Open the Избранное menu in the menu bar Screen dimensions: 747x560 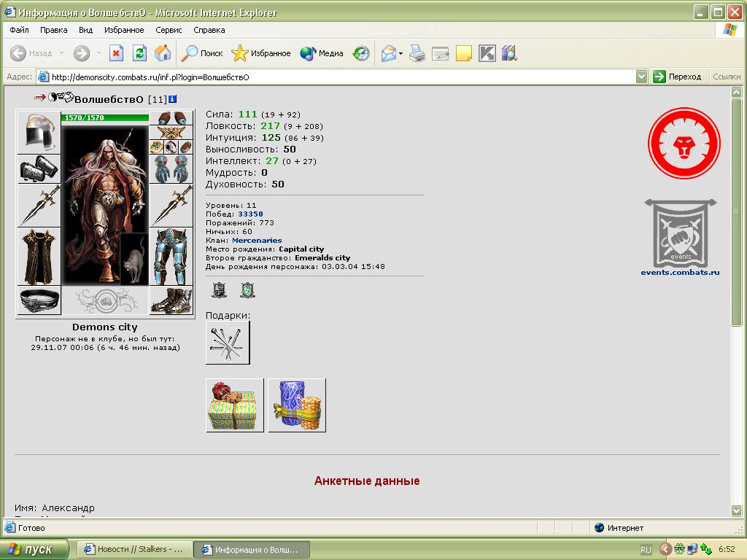pyautogui.click(x=124, y=30)
